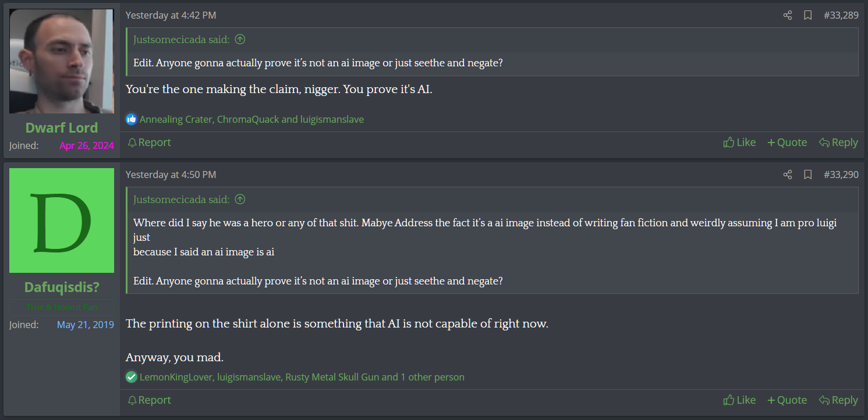Click share icon on post #33,289
This screenshot has height=420, width=868.
click(x=788, y=16)
